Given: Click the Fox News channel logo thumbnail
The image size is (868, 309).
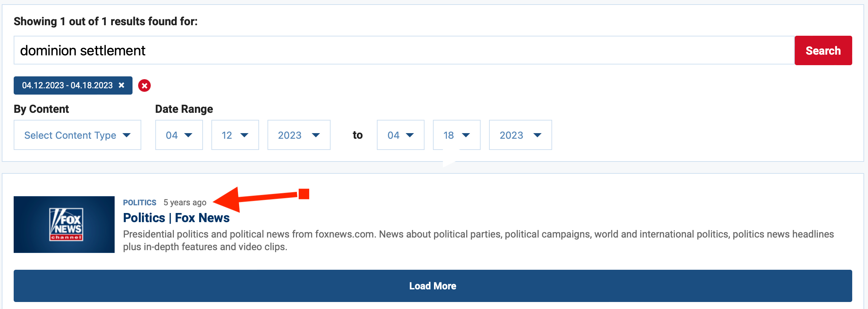Looking at the screenshot, I should click(64, 225).
